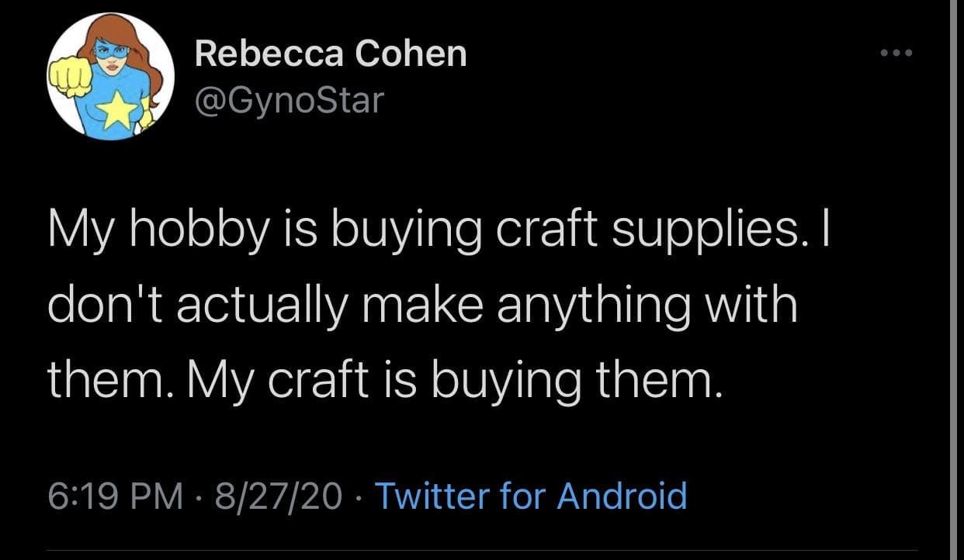Visit the @GynoStar handle
Image resolution: width=964 pixels, height=560 pixels.
[x=290, y=99]
